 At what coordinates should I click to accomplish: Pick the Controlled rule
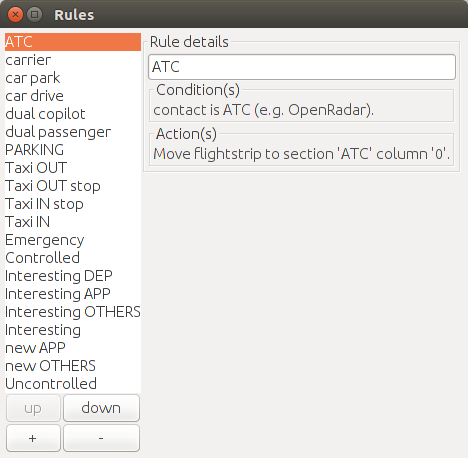(x=73, y=258)
